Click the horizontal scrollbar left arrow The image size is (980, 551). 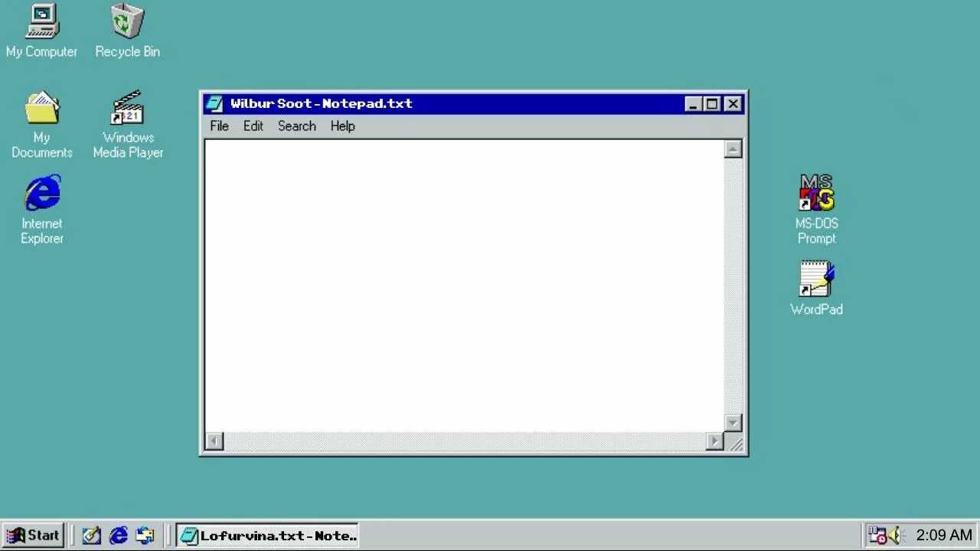pos(214,442)
